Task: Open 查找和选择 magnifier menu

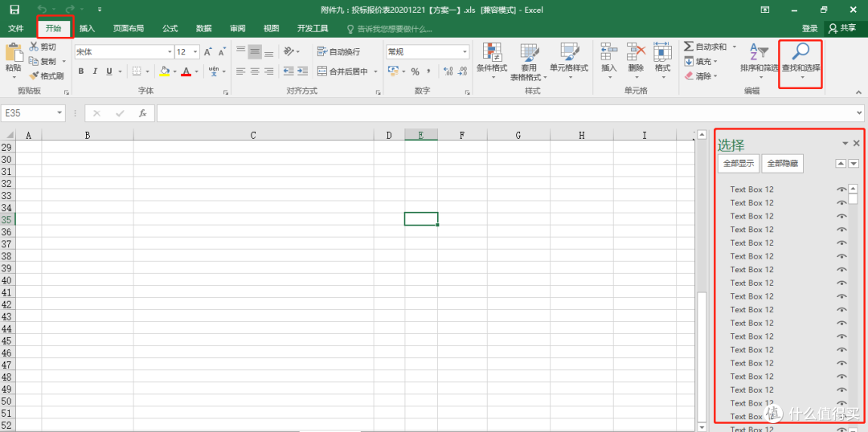Action: tap(800, 62)
